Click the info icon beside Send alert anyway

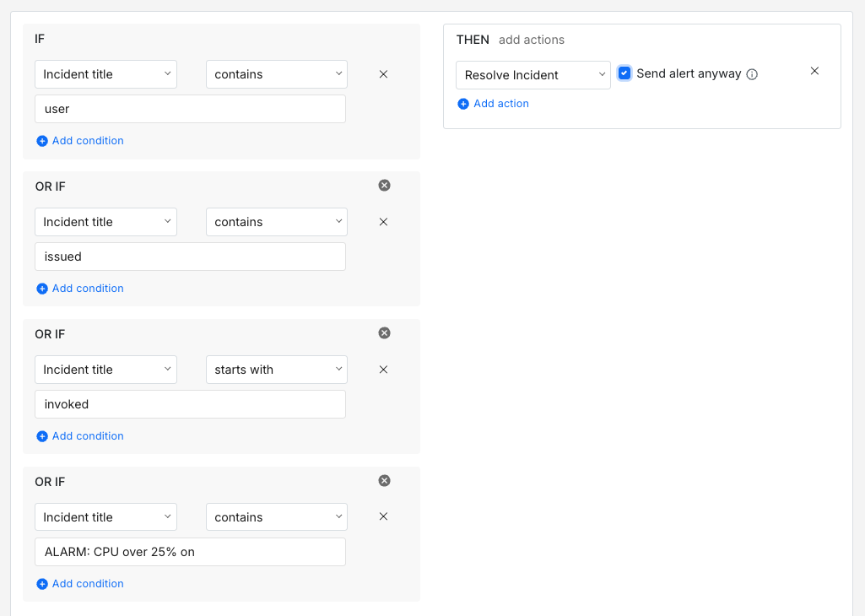(x=751, y=73)
